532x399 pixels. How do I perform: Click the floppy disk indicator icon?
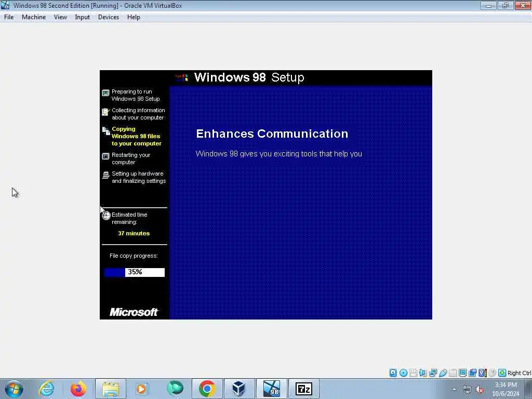pos(413,373)
